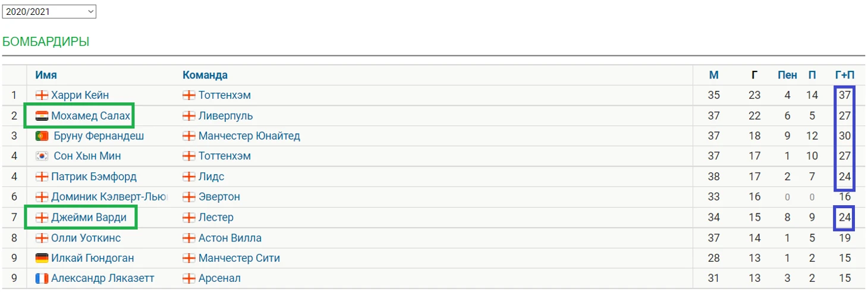868x292 pixels.
Task: Sort by the Пен column header
Action: (x=788, y=75)
